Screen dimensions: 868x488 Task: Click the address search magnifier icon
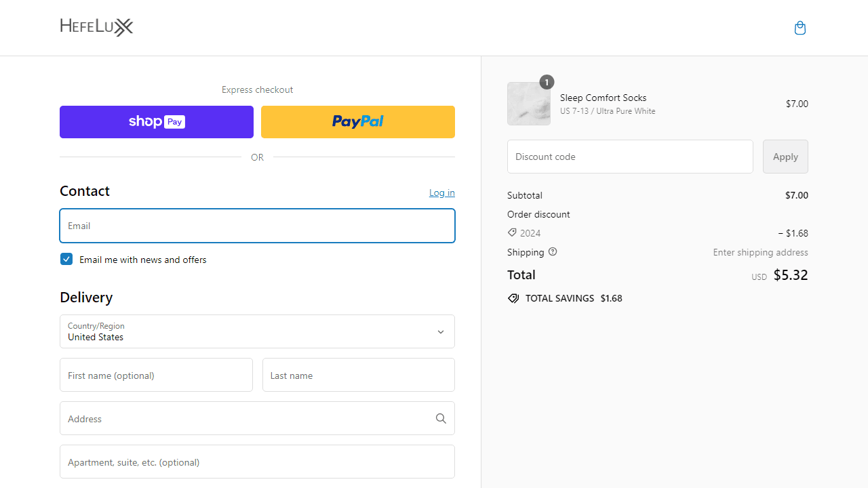[x=441, y=418]
